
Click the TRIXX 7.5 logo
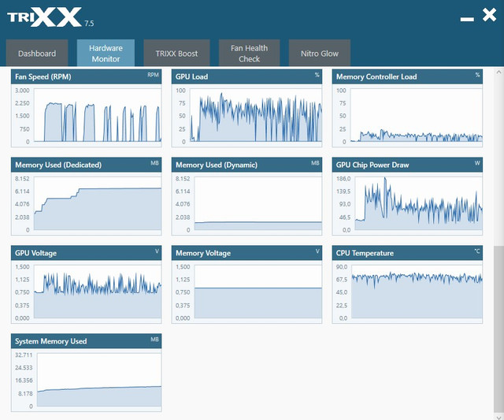pyautogui.click(x=50, y=17)
